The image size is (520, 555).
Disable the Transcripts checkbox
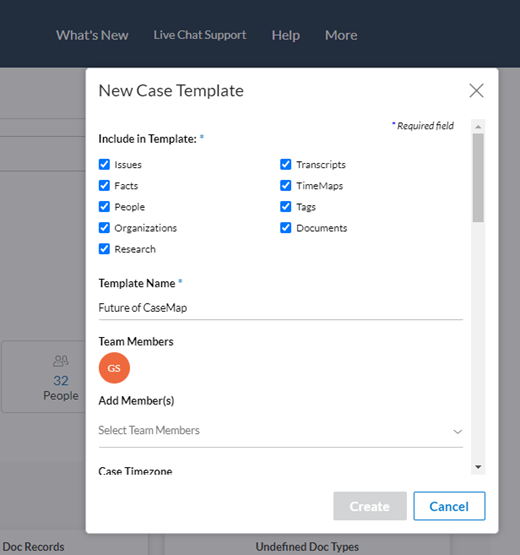tap(286, 164)
